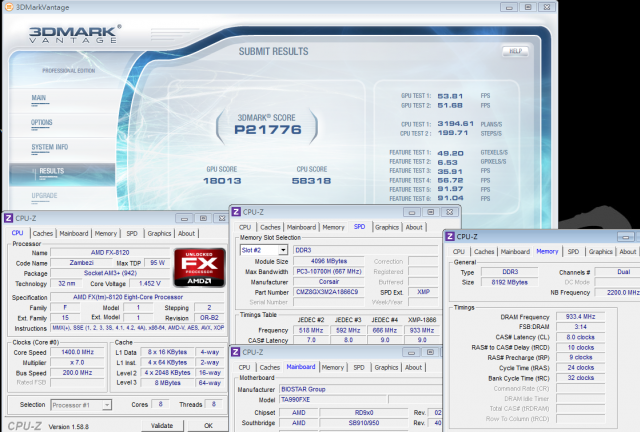The image size is (640, 432).
Task: Click the HELP button in 3DMark Vantage
Action: click(516, 51)
